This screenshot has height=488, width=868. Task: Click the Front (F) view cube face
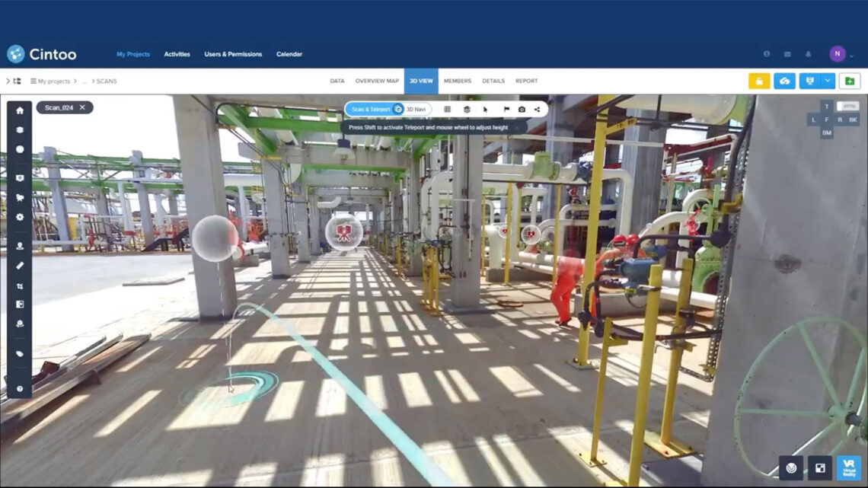[826, 120]
